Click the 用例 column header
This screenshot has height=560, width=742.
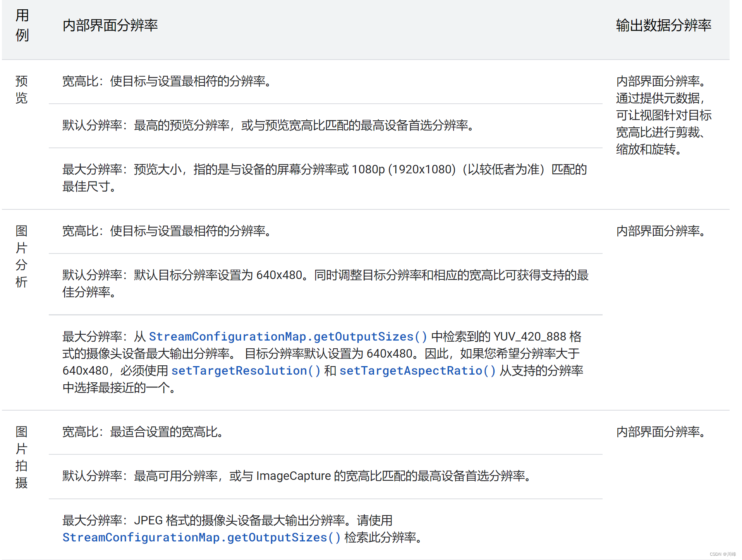(x=22, y=26)
